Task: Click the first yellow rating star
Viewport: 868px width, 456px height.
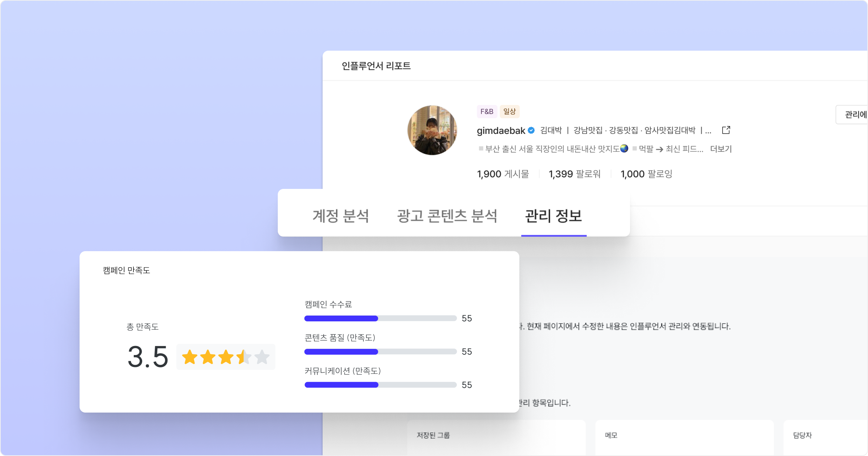Action: (x=190, y=357)
